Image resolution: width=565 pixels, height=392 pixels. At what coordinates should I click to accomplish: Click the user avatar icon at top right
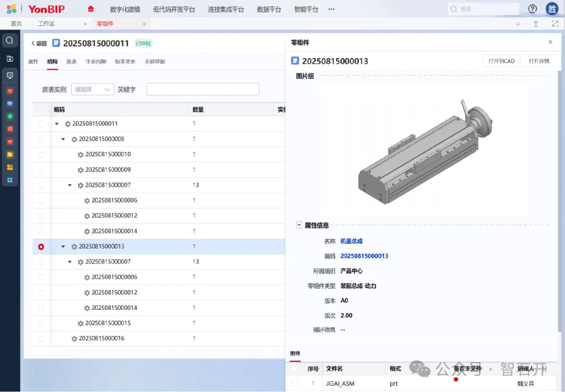(552, 9)
